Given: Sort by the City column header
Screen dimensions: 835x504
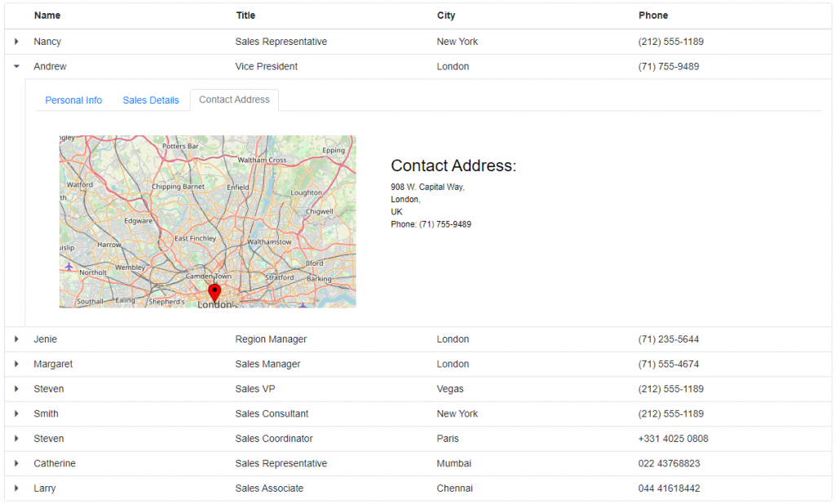Looking at the screenshot, I should click(x=445, y=15).
